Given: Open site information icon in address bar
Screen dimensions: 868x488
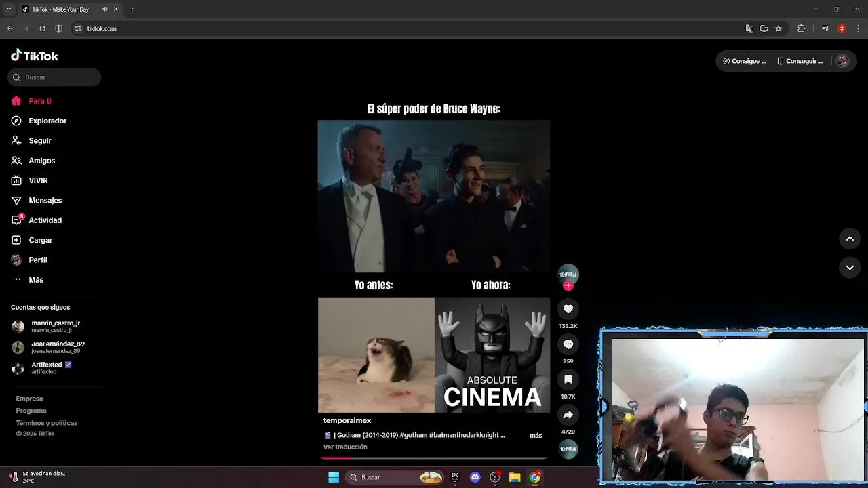Looking at the screenshot, I should pos(78,28).
